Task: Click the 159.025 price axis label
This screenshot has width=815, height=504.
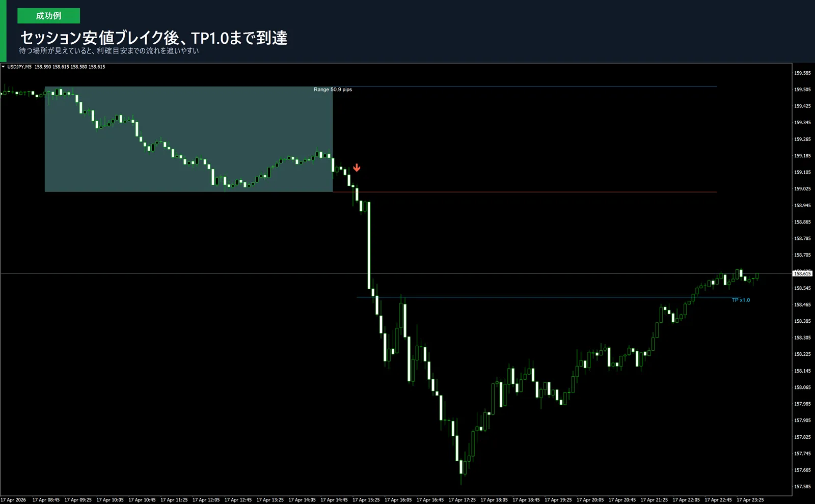Action: point(802,189)
